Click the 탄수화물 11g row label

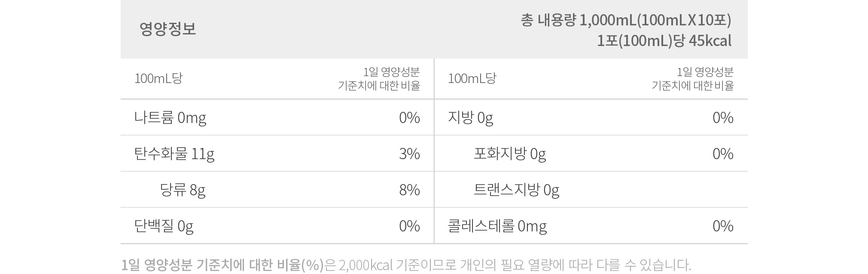pyautogui.click(x=174, y=154)
